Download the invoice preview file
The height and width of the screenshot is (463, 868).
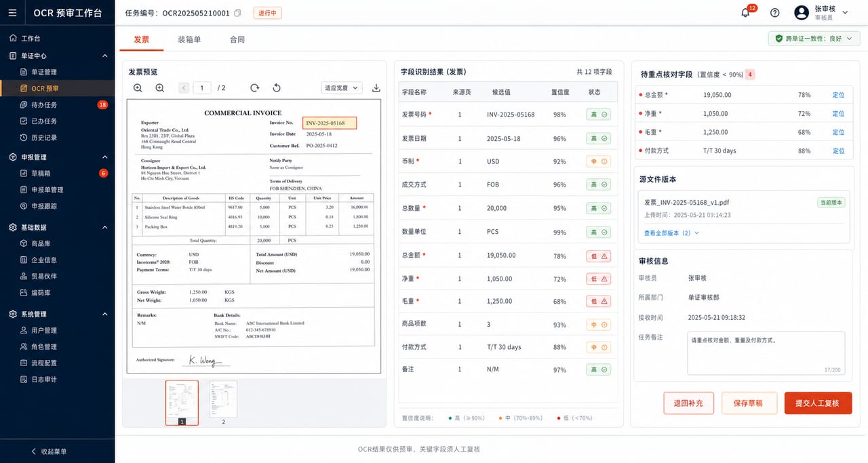pos(376,88)
